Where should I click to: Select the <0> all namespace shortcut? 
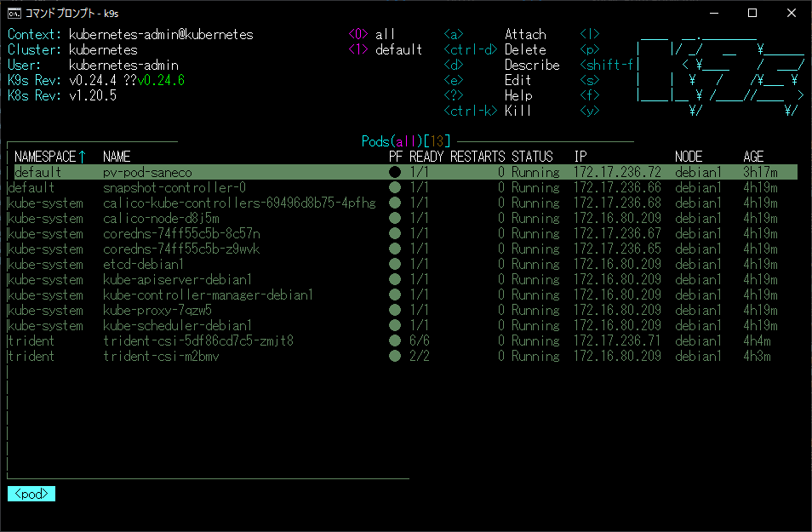pos(372,35)
